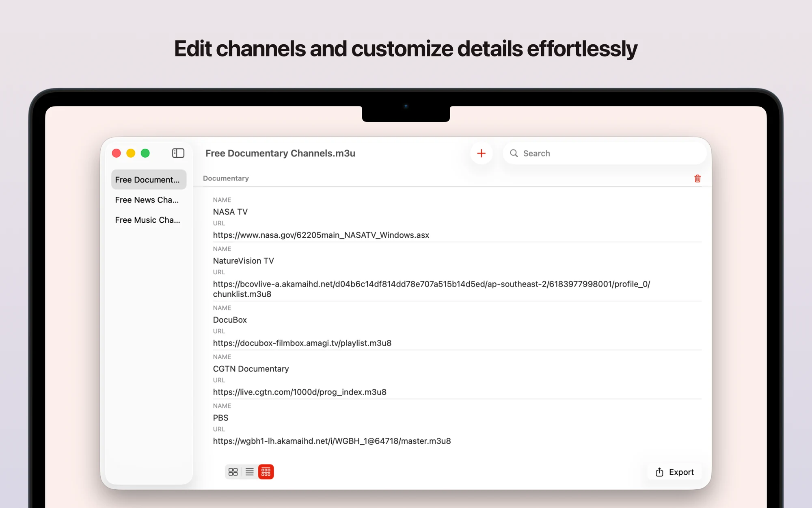The width and height of the screenshot is (812, 508).
Task: Click the Export button
Action: pos(674,472)
